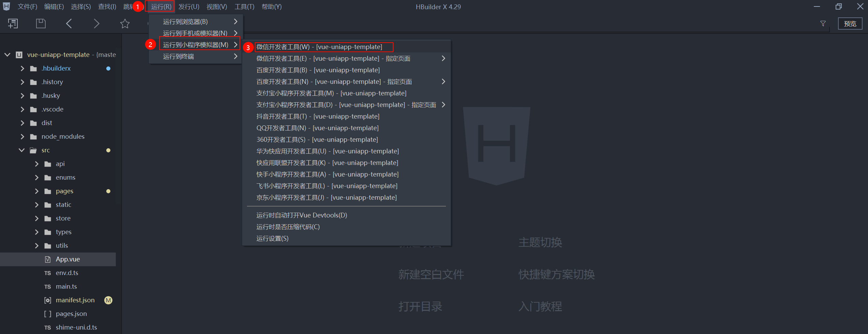Go back with the left arrow icon
Screen dimensions: 868x334
[69, 24]
